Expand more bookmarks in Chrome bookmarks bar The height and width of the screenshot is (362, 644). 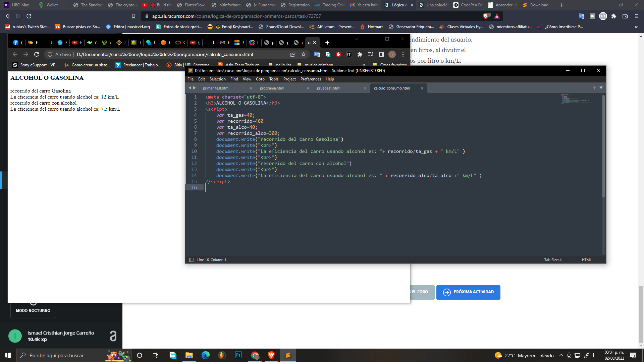tap(364, 65)
